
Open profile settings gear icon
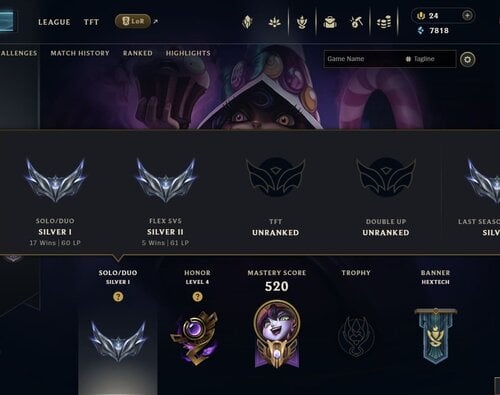(x=467, y=60)
